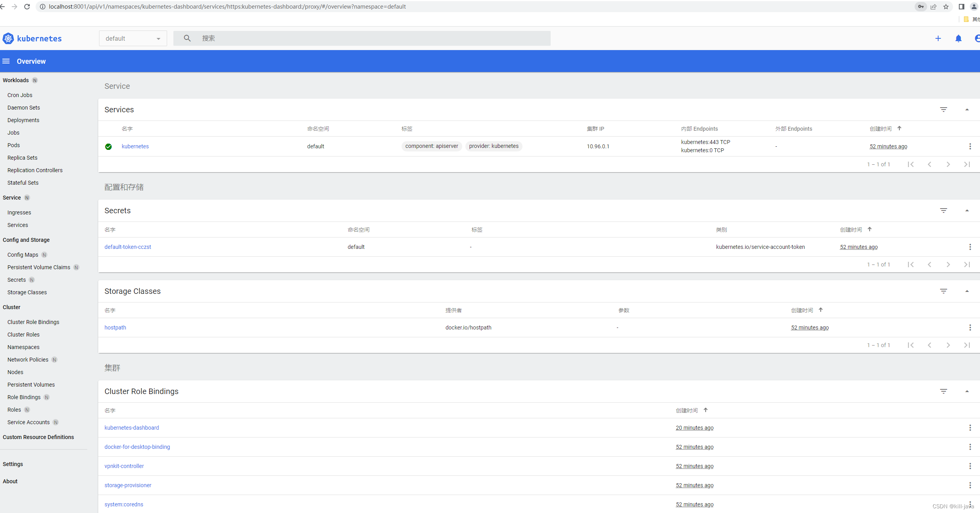Image resolution: width=980 pixels, height=513 pixels.
Task: Open the kubernetes service link
Action: coord(135,146)
